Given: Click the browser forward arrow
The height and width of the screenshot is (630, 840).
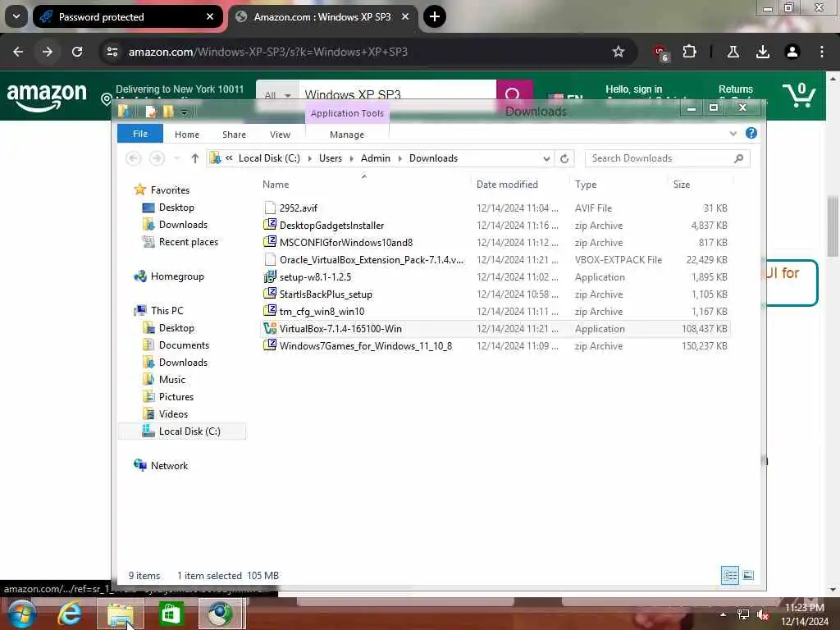Looking at the screenshot, I should [x=47, y=52].
